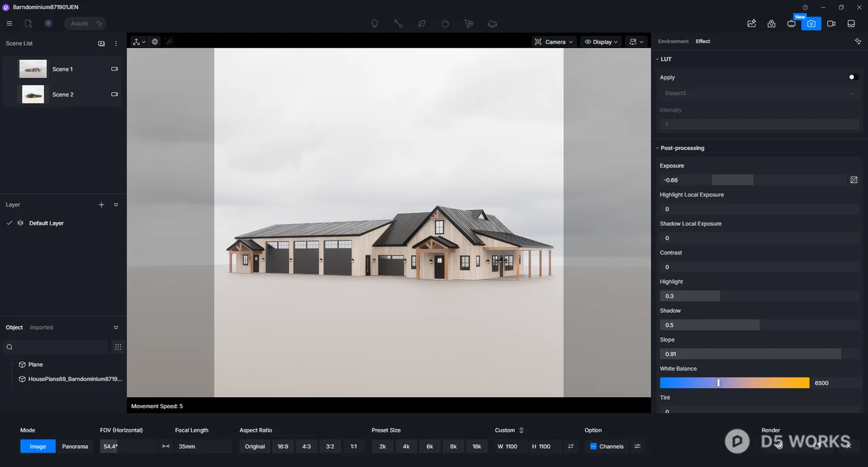
Task: Select the Original aspect ratio
Action: click(255, 447)
